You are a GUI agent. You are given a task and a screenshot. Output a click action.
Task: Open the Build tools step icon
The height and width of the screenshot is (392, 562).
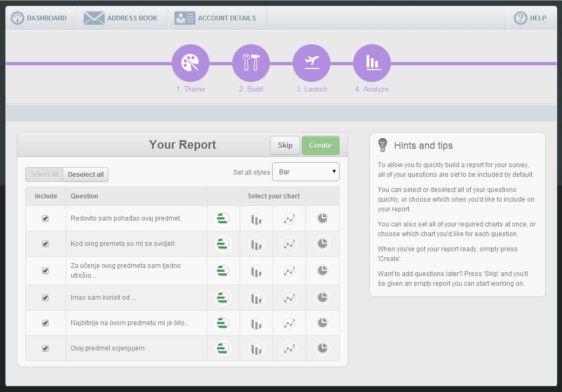click(250, 63)
